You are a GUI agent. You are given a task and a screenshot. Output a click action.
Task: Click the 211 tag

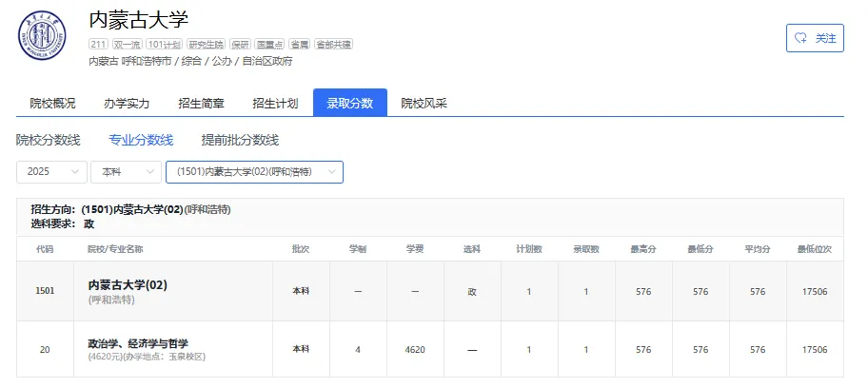point(98,45)
